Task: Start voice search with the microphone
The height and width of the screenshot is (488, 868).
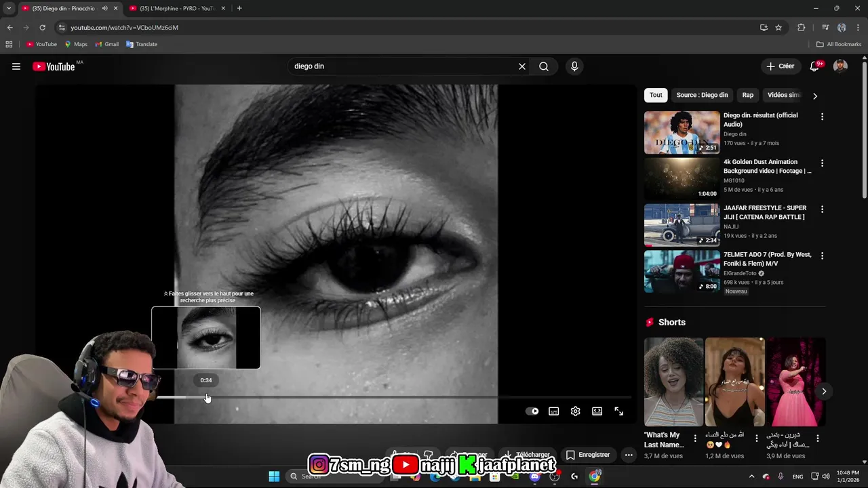Action: coord(574,66)
